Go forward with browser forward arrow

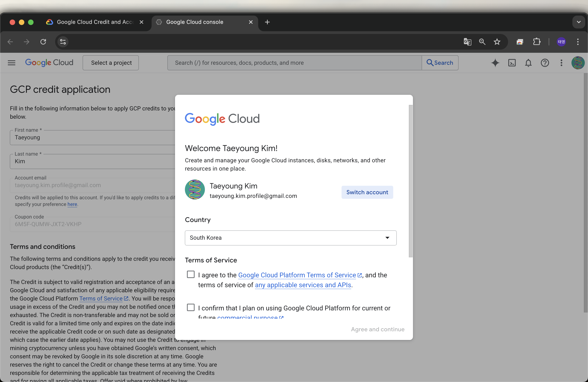(26, 42)
